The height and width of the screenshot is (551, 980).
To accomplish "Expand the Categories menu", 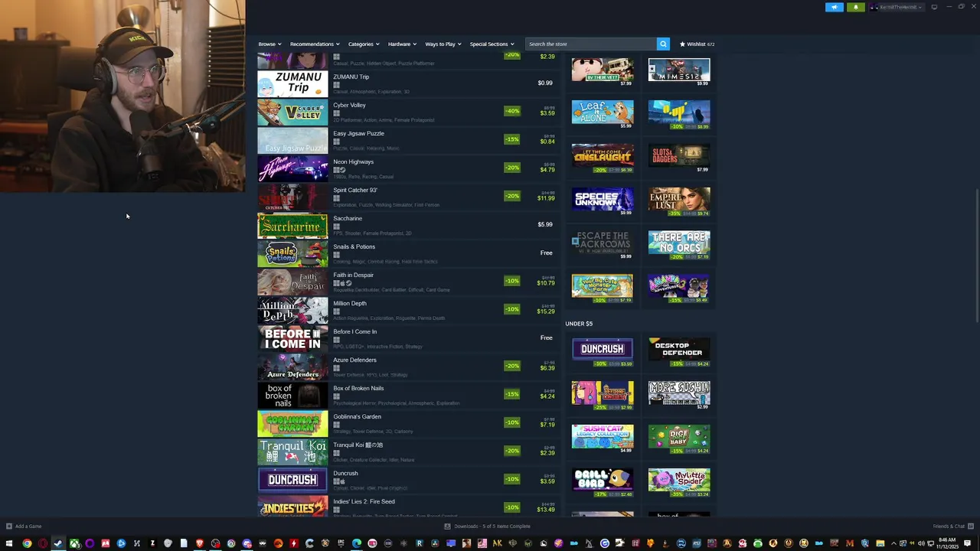I will pos(364,44).
